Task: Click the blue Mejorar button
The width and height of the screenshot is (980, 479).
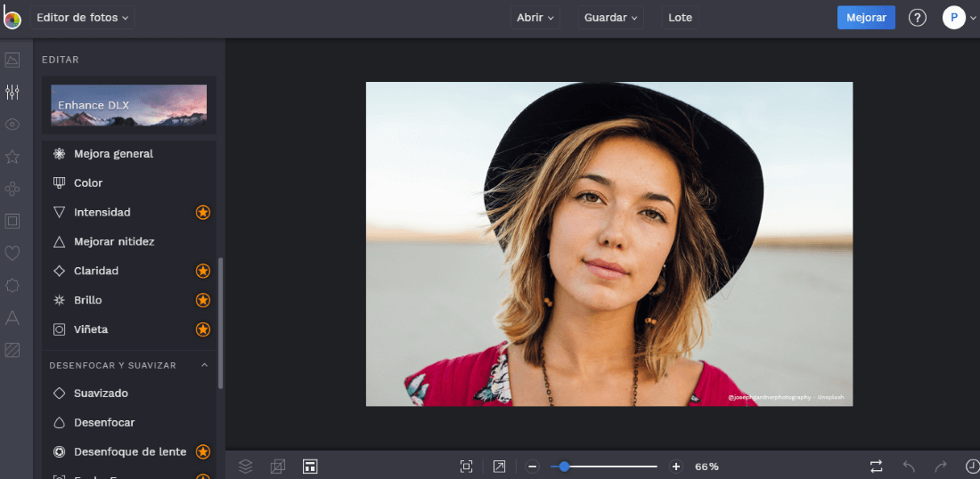Action: pos(865,18)
